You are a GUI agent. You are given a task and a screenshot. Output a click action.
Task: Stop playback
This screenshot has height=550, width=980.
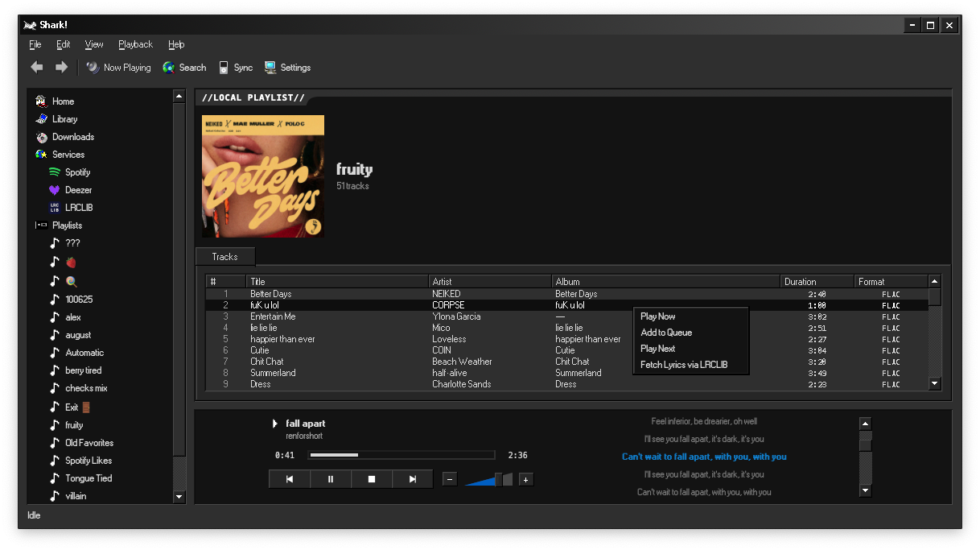point(371,479)
